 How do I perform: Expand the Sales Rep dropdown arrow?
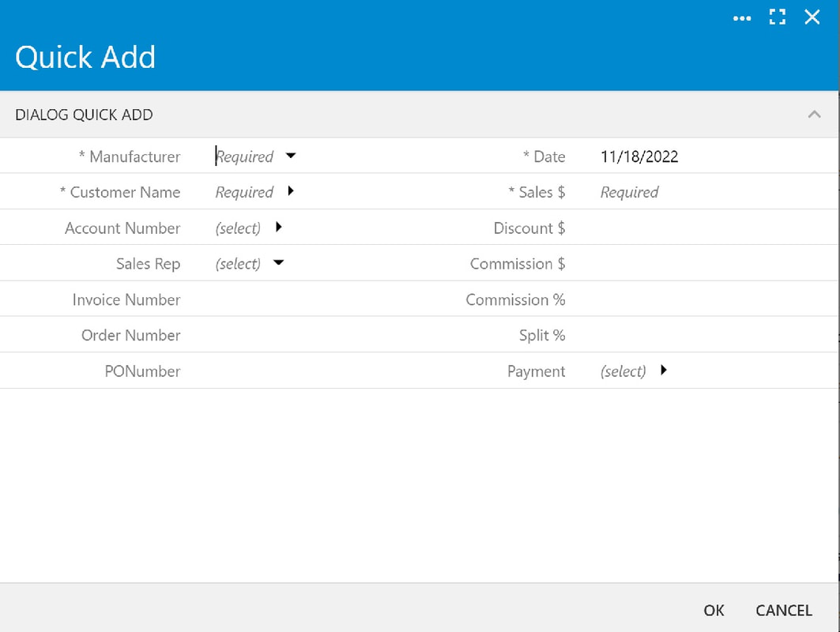click(x=278, y=262)
